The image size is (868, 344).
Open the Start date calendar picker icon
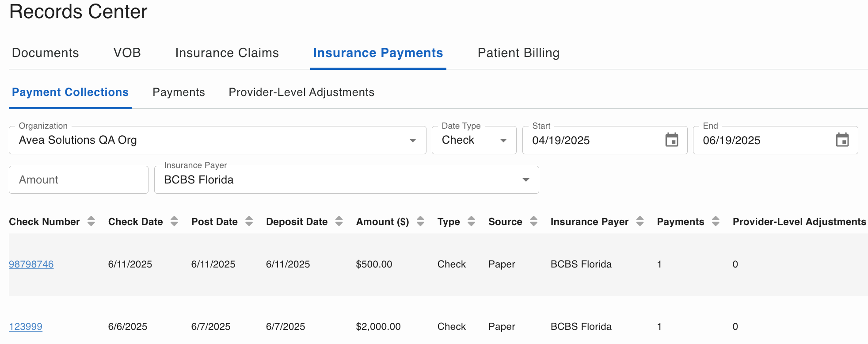pyautogui.click(x=672, y=140)
